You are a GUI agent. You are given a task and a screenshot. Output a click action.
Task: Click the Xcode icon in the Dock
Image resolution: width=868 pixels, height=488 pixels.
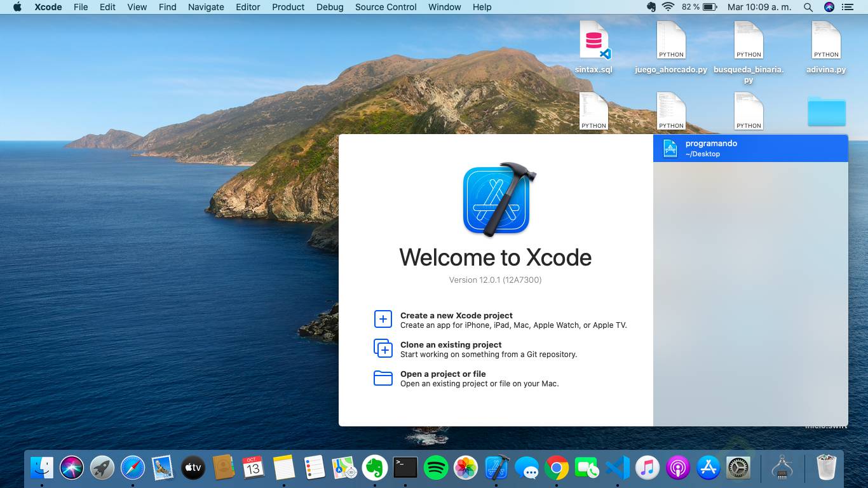click(x=497, y=468)
